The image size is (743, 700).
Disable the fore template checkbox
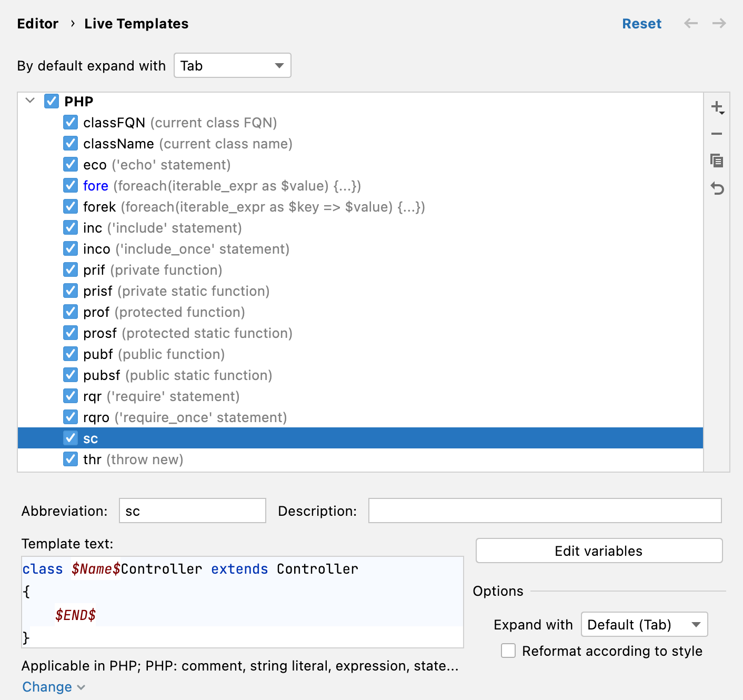click(71, 185)
